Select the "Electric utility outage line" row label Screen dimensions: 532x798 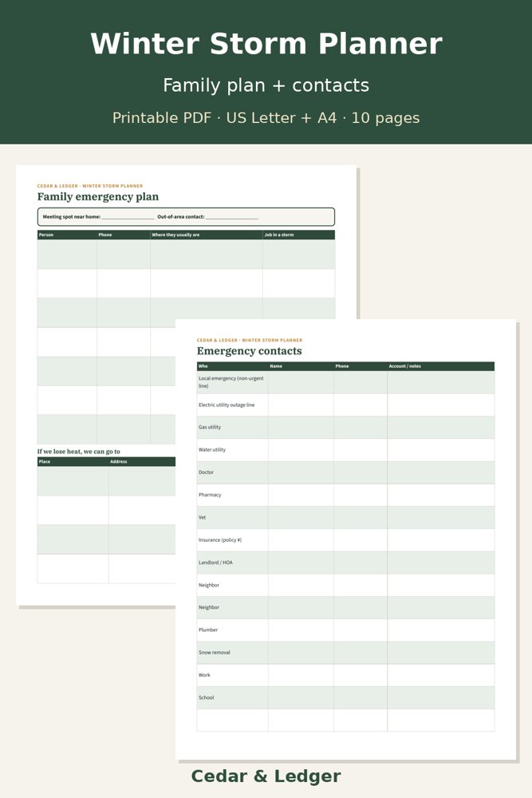point(227,405)
